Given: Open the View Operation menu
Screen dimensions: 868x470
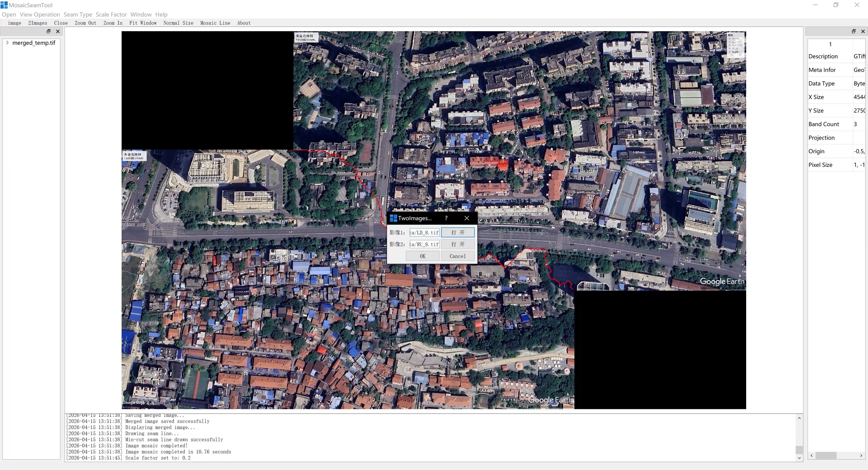Looking at the screenshot, I should tap(40, 14).
